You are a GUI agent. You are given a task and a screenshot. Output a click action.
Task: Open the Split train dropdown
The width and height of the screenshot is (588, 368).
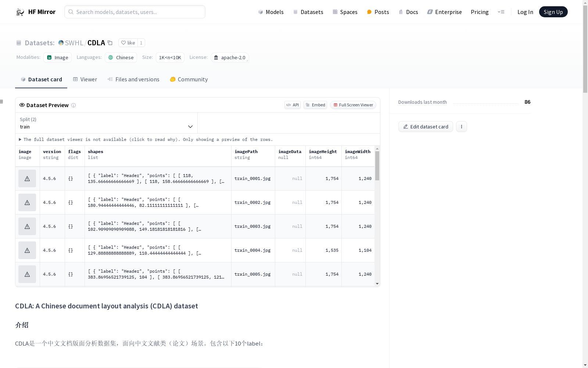coord(106,123)
